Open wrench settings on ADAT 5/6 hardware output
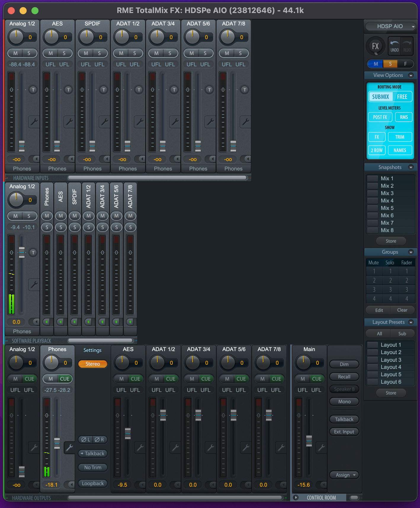420x508 pixels. [x=246, y=447]
